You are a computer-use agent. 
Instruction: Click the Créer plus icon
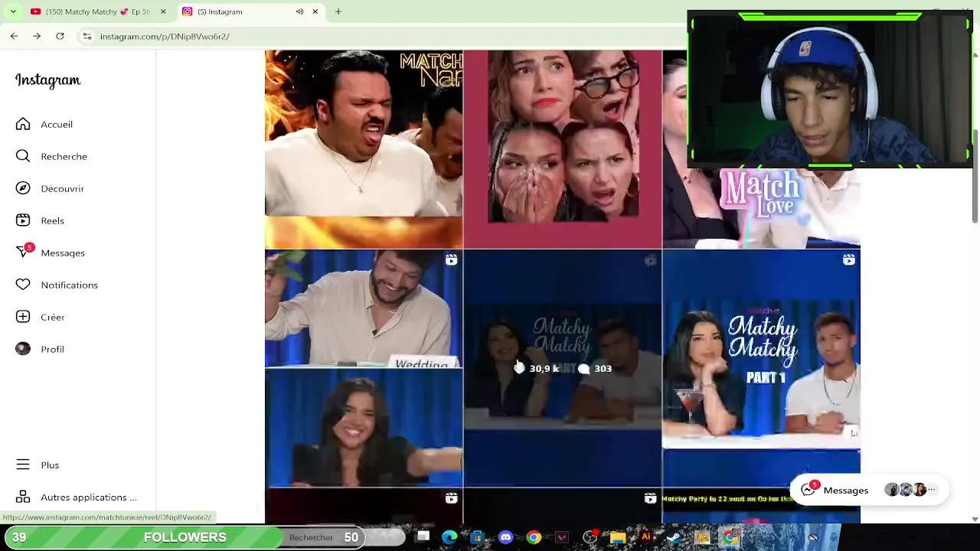(23, 317)
